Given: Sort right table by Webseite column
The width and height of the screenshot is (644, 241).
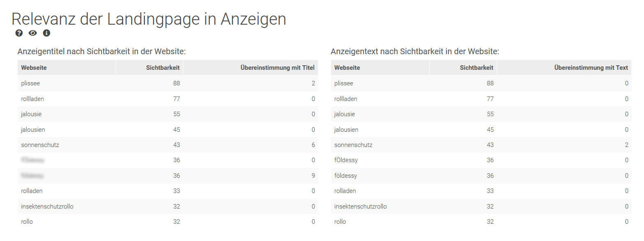Looking at the screenshot, I should [380, 68].
